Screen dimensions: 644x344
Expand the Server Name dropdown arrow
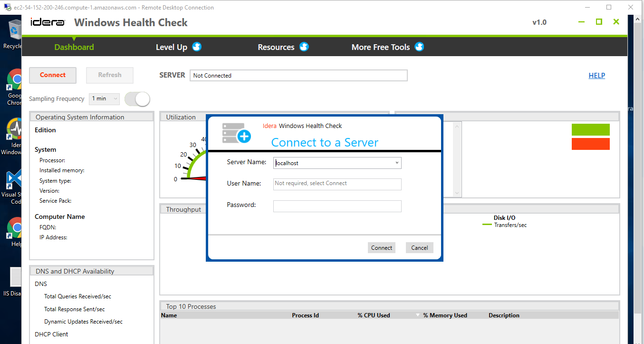[x=397, y=163]
